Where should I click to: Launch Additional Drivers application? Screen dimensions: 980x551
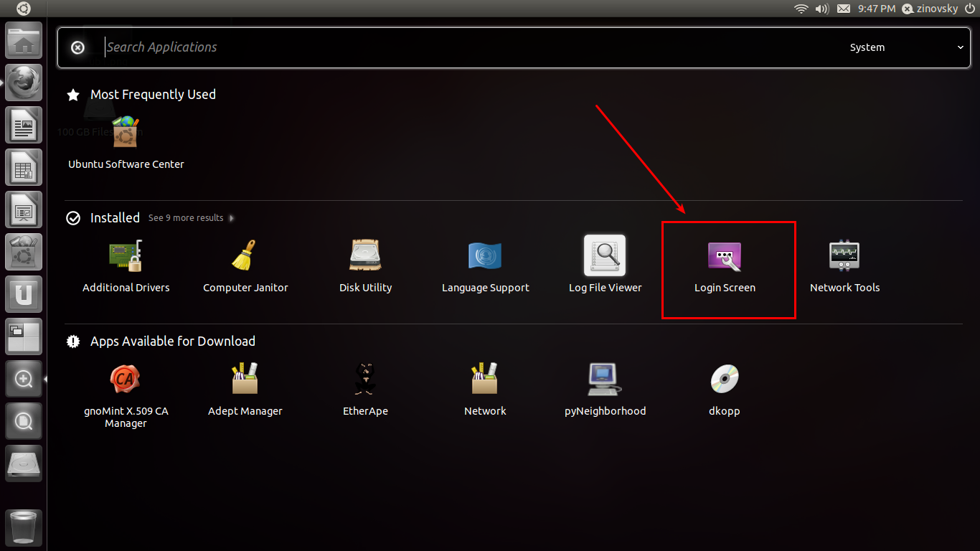126,265
